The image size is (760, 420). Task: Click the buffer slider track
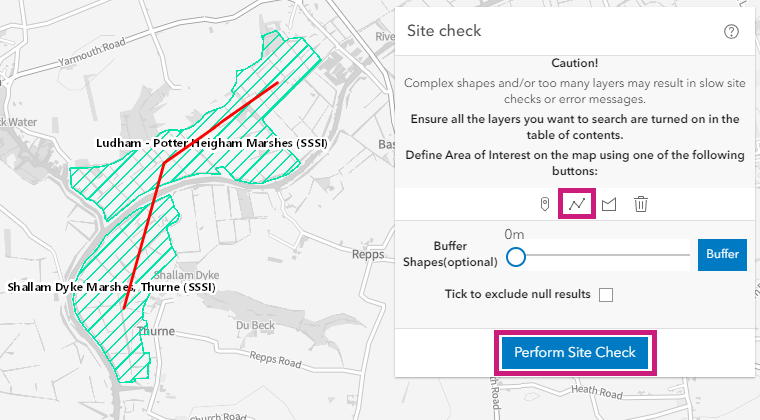point(598,255)
